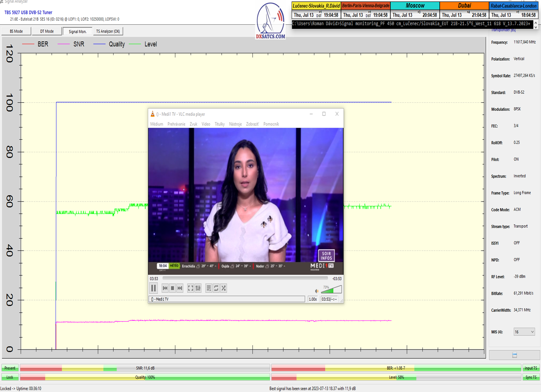This screenshot has height=392, width=541.
Task: Enable random shuffle in VLC
Action: 223,288
